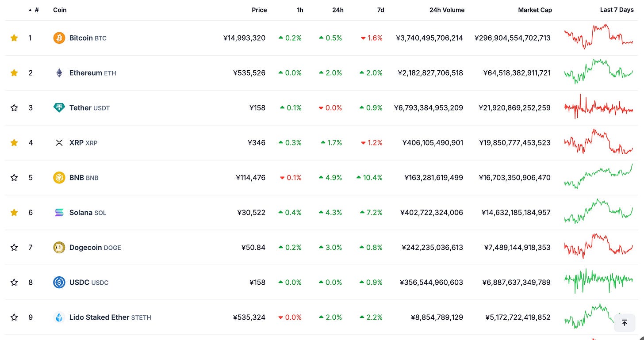Favorite Lido Staked Ether via star
Screen dimensions: 644x340
coord(14,317)
